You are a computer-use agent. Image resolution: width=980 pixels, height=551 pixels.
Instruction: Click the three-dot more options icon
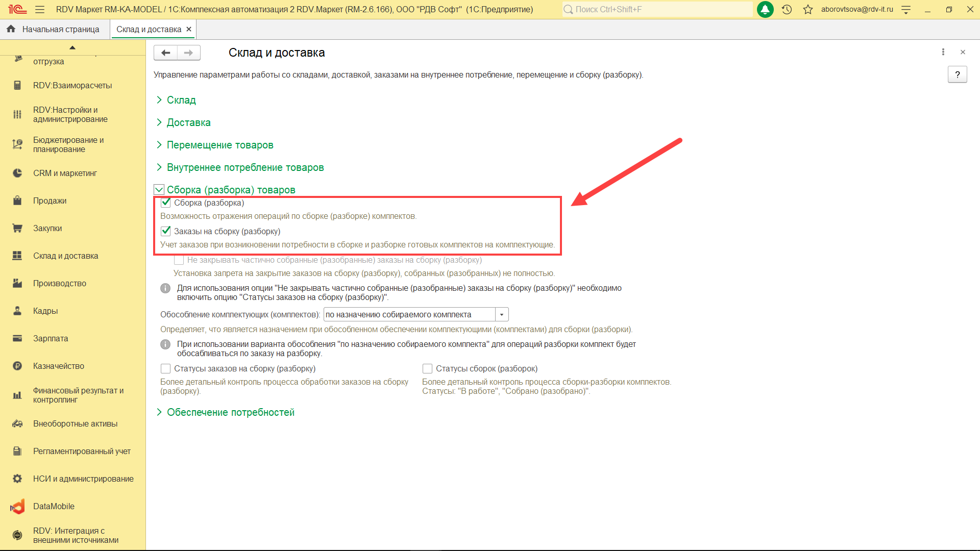943,52
